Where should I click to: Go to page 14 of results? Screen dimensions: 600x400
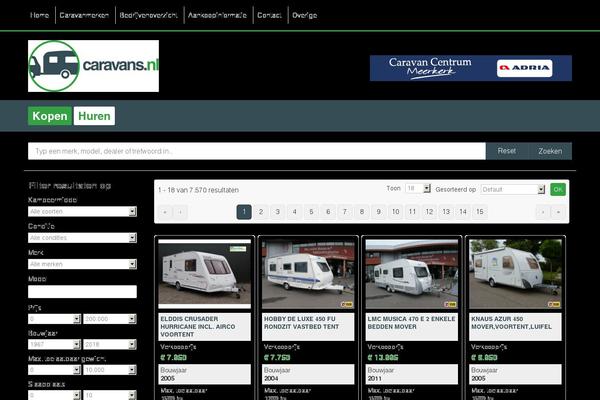pos(463,212)
